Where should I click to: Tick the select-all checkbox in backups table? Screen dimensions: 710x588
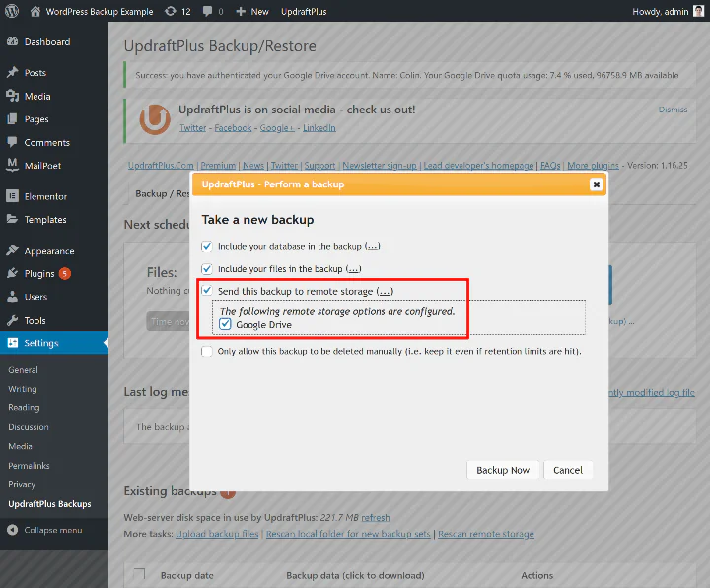(139, 573)
